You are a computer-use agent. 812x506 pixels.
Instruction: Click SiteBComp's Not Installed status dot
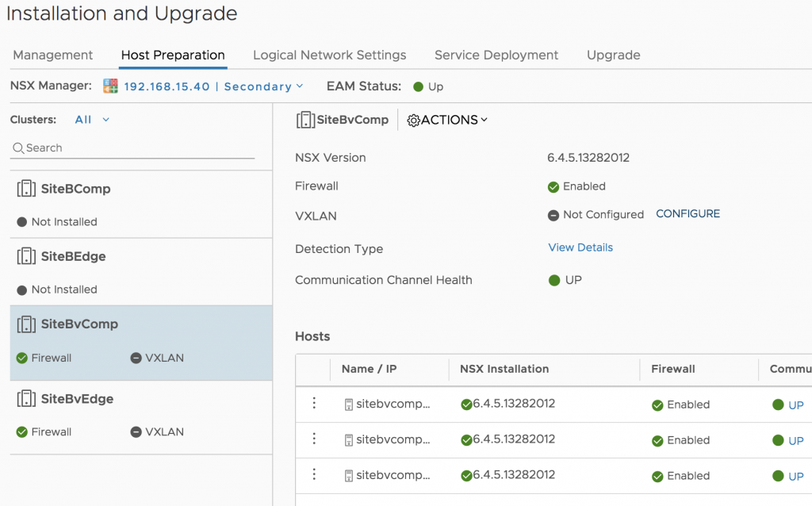(21, 222)
